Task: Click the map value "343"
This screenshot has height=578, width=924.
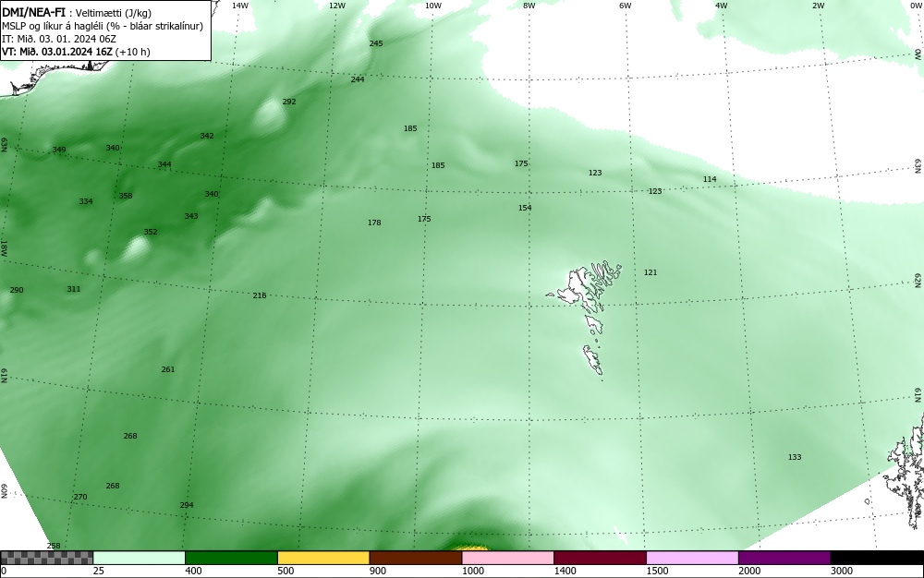Action: coord(191,216)
